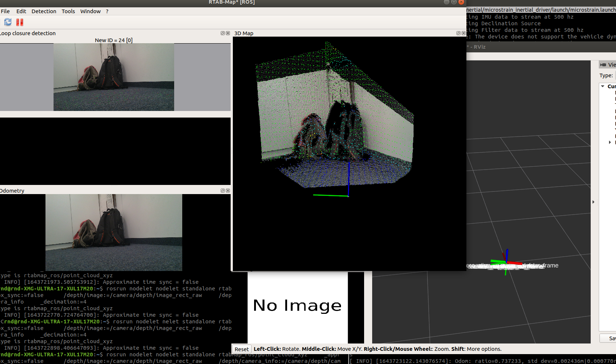
Task: Close the Loop closure detection panel with its X icon
Action: click(x=228, y=33)
